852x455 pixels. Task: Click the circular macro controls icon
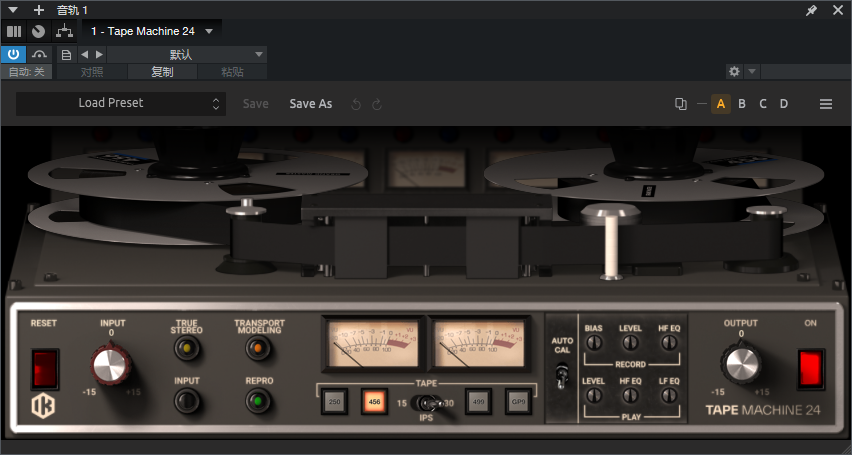point(38,32)
